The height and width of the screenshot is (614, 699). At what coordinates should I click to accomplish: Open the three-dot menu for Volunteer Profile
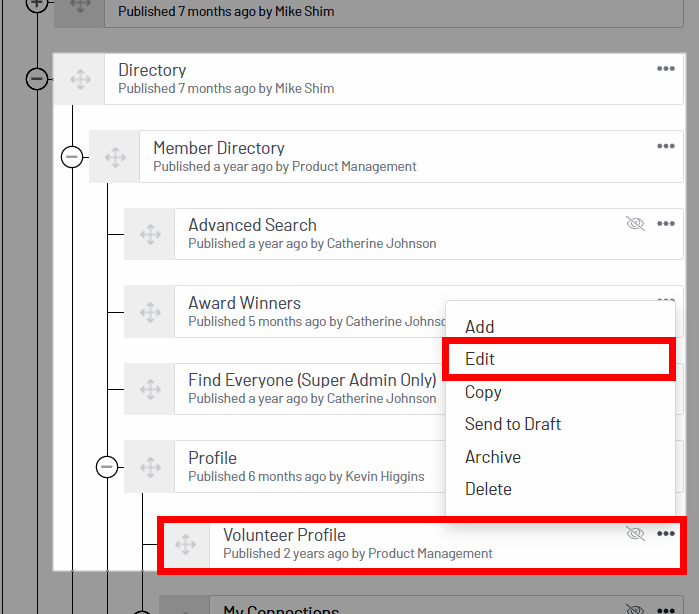(x=666, y=534)
